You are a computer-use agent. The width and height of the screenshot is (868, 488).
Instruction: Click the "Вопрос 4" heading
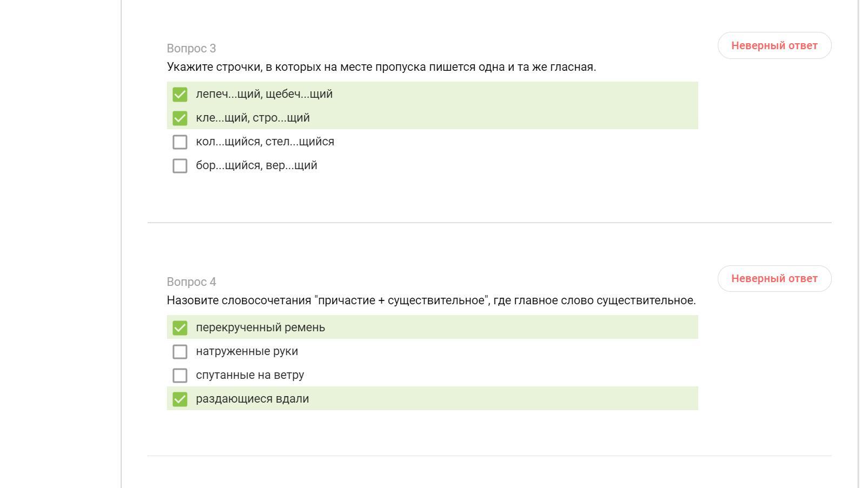(x=191, y=282)
